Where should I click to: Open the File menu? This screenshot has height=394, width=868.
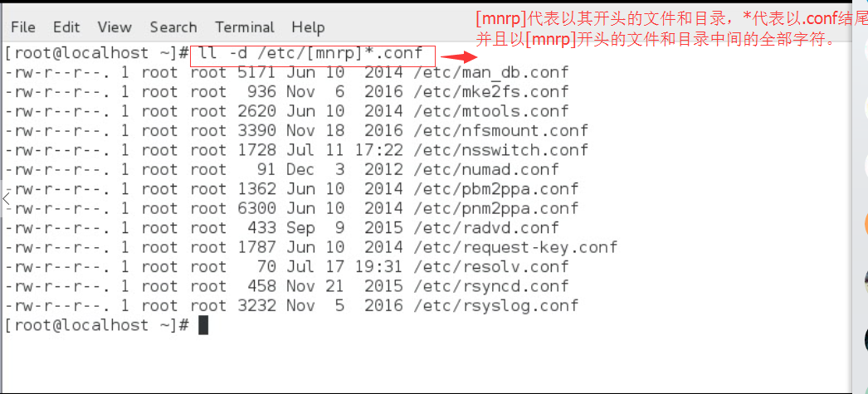(23, 27)
